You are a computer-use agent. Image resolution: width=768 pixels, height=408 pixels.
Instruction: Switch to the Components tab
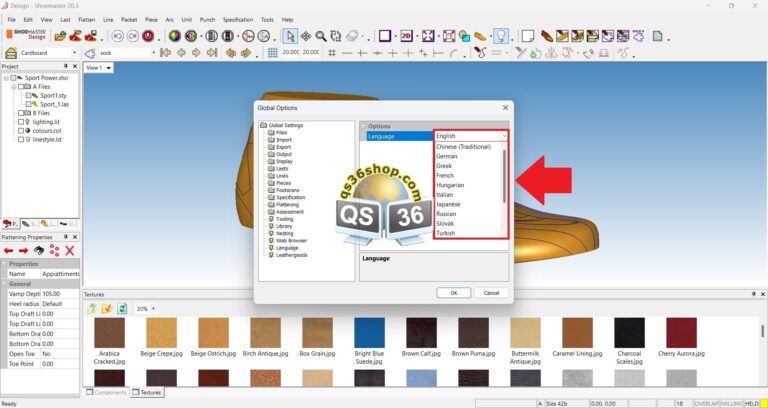click(x=106, y=392)
